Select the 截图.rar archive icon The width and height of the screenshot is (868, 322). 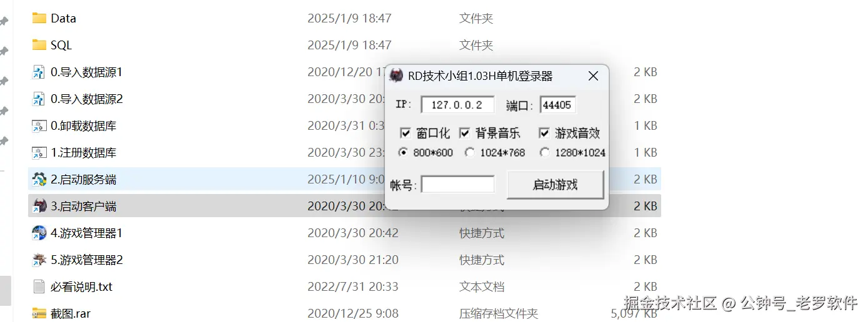tap(39, 313)
